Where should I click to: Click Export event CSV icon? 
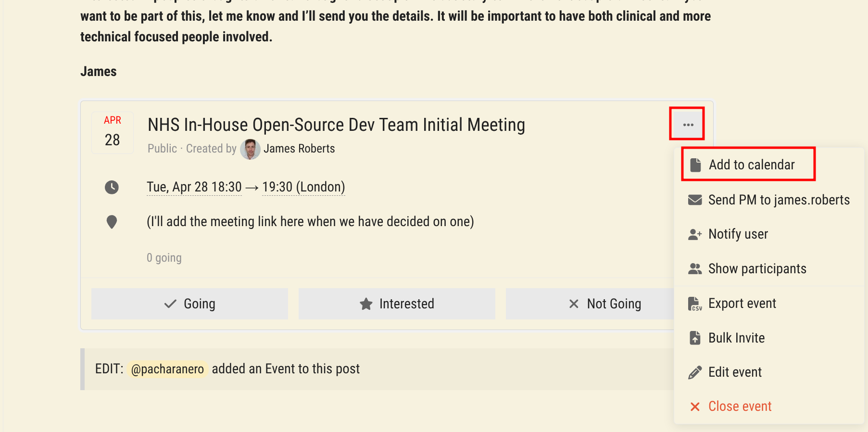click(695, 304)
